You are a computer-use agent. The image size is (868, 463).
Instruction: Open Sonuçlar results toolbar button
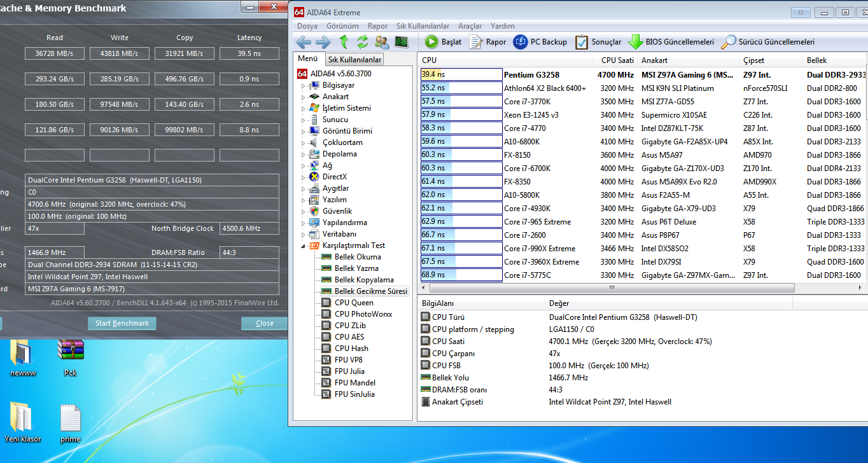click(x=598, y=42)
